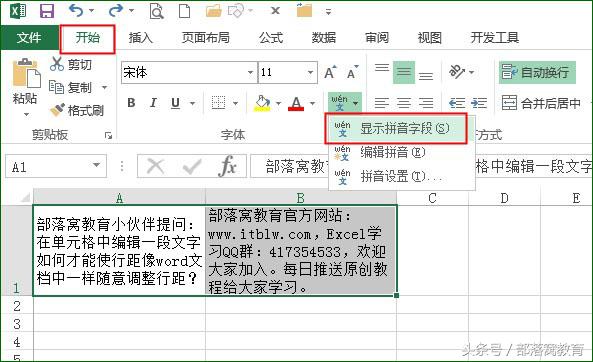Viewport: 593px width, 362px height.
Task: Center text horizontally
Action: 404,103
